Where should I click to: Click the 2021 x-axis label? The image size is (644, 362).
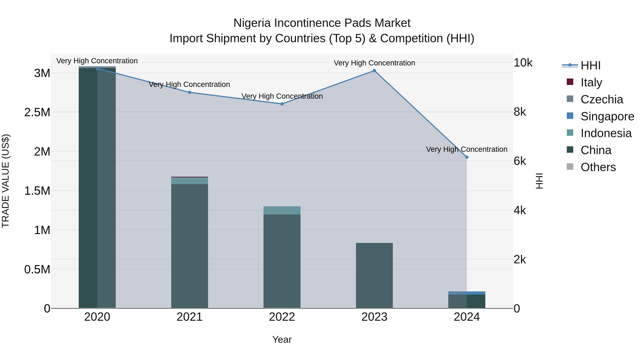coord(189,317)
